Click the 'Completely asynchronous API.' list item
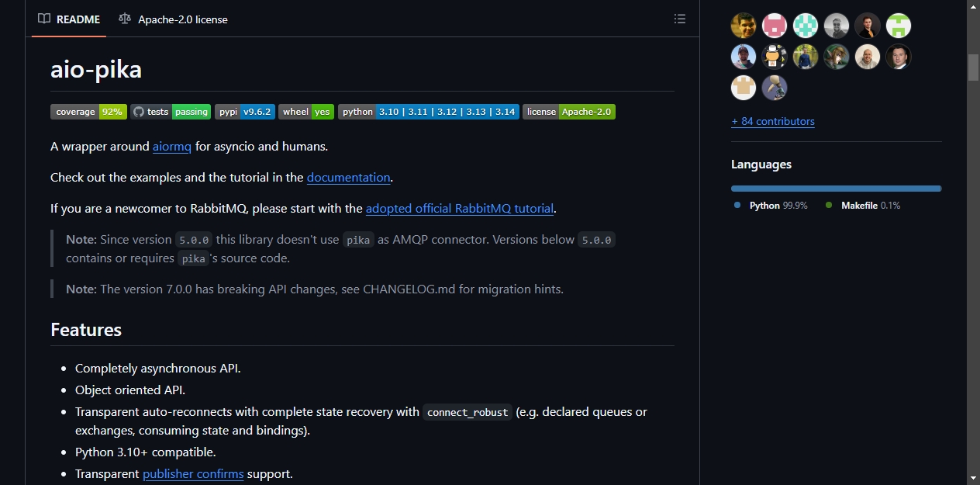 (x=158, y=368)
